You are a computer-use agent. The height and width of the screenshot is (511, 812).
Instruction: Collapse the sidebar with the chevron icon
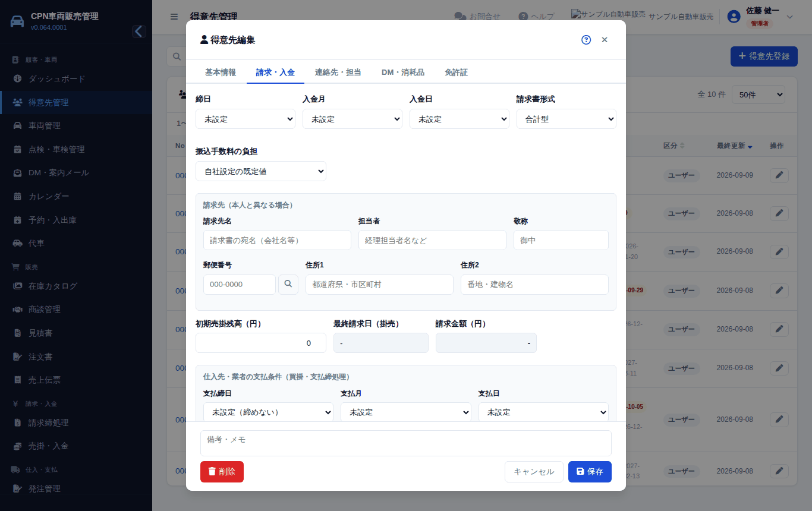139,31
